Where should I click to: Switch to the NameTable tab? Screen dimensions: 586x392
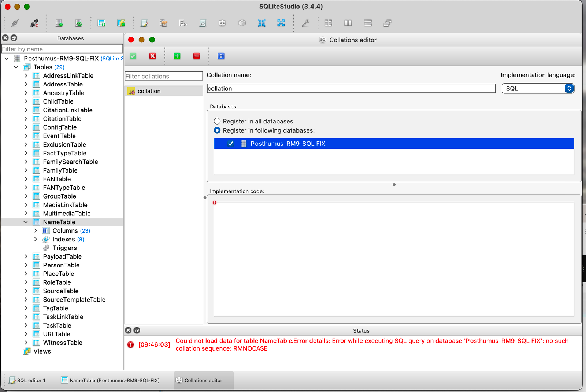click(x=111, y=380)
